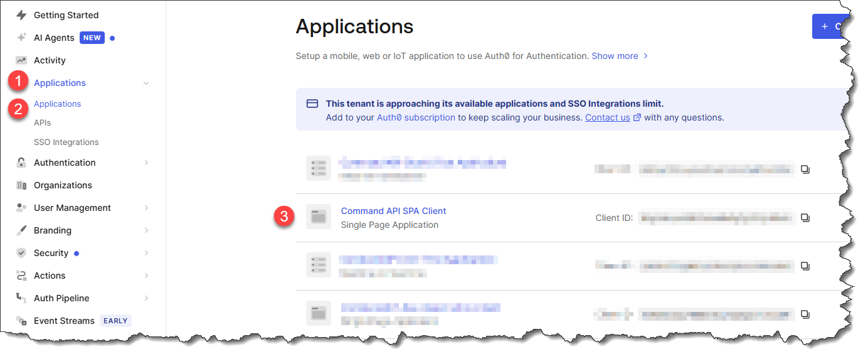Open the Authentication menu item
868x359 pixels.
[x=65, y=163]
